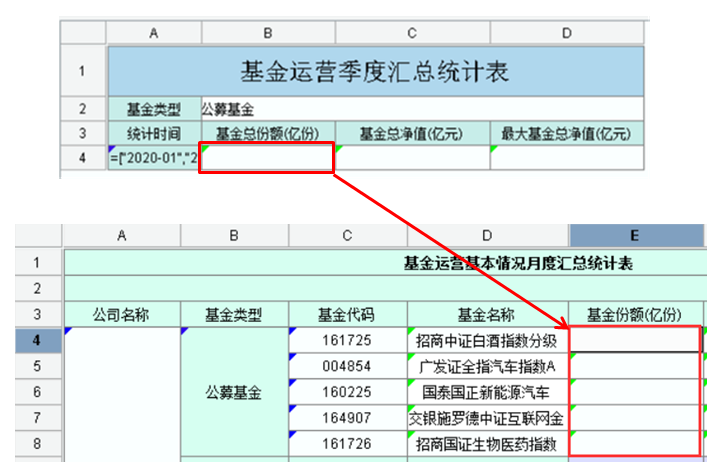Viewport: 713px width, 472px height.
Task: Select the fund code cell 161725
Action: pyautogui.click(x=347, y=341)
